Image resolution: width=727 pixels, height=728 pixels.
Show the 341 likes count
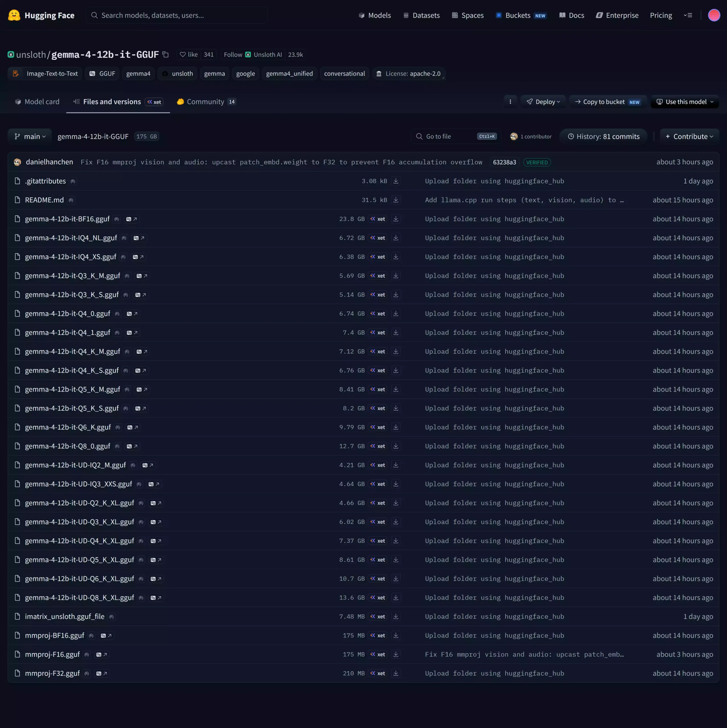pos(209,55)
